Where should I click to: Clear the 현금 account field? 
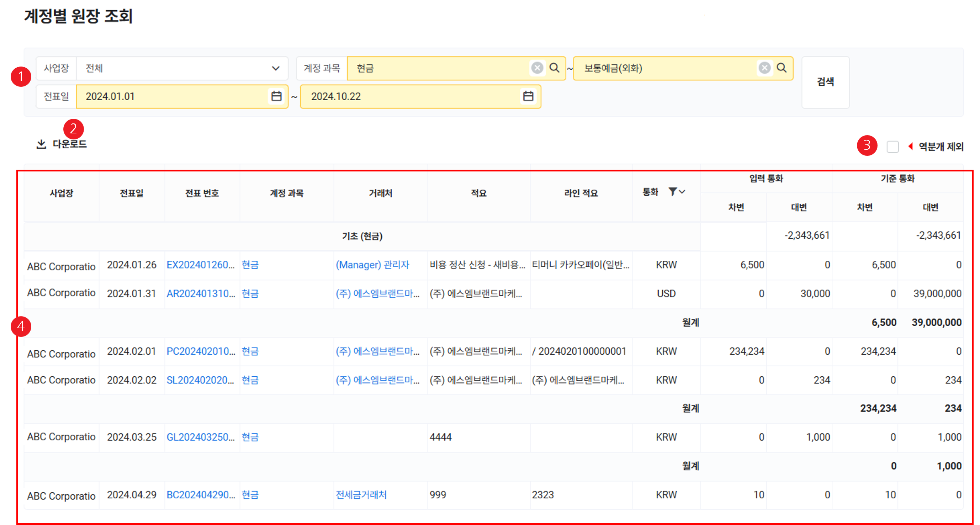click(537, 68)
